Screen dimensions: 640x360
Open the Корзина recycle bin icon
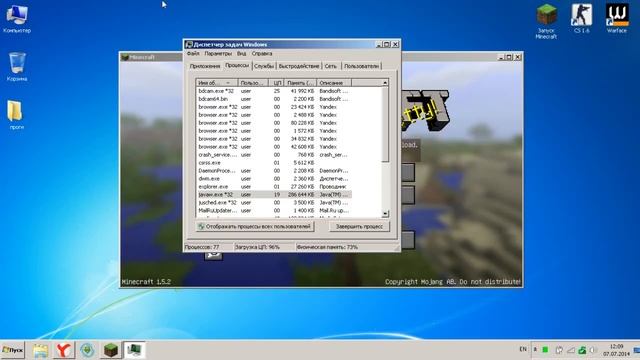[x=17, y=67]
